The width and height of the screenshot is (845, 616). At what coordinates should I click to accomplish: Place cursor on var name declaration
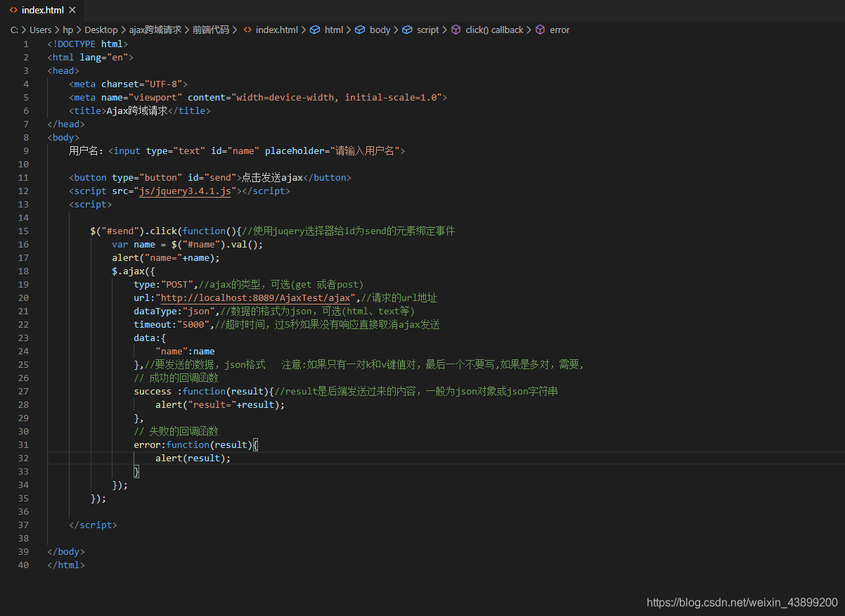click(x=188, y=244)
